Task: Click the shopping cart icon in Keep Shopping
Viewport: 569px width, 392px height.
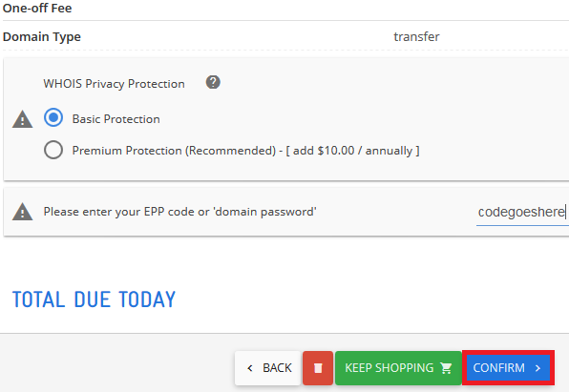Action: [x=446, y=368]
